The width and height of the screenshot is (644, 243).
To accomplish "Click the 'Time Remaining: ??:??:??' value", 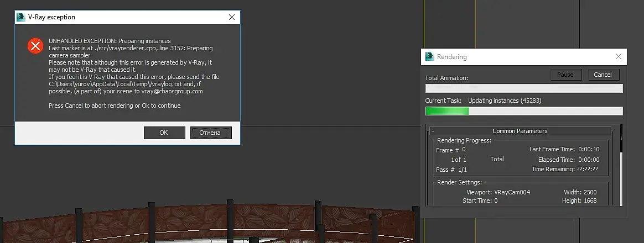I will pos(565,169).
